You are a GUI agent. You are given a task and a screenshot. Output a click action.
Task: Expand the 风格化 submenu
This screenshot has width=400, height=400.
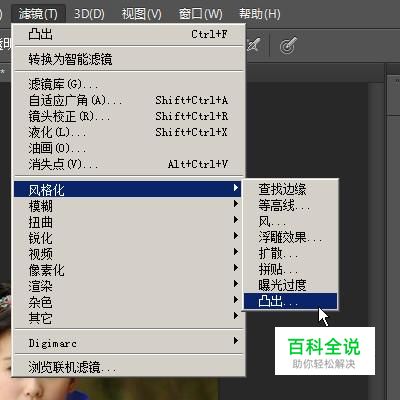(x=127, y=189)
